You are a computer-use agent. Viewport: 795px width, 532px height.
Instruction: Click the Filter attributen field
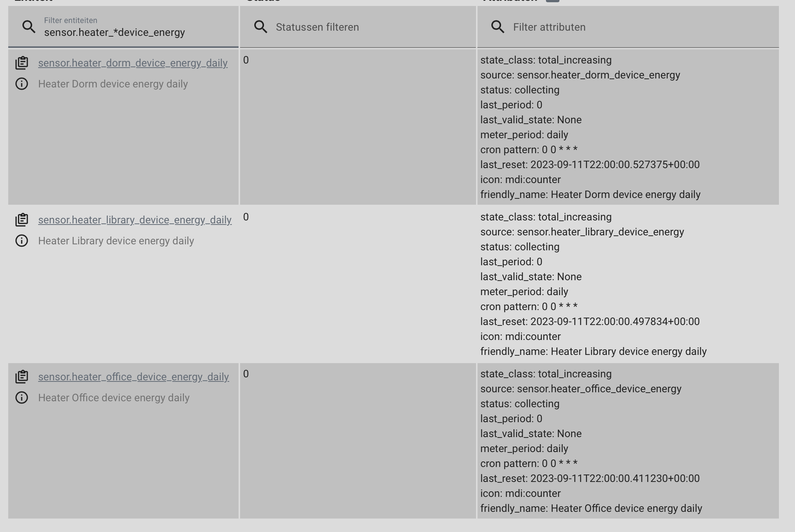pos(549,27)
